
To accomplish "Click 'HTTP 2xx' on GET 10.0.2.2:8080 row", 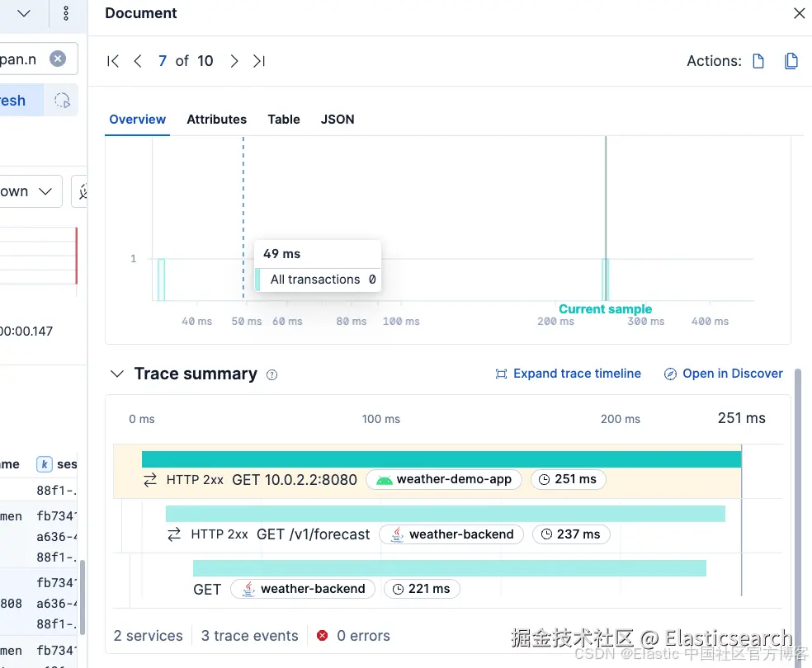I will [x=195, y=480].
